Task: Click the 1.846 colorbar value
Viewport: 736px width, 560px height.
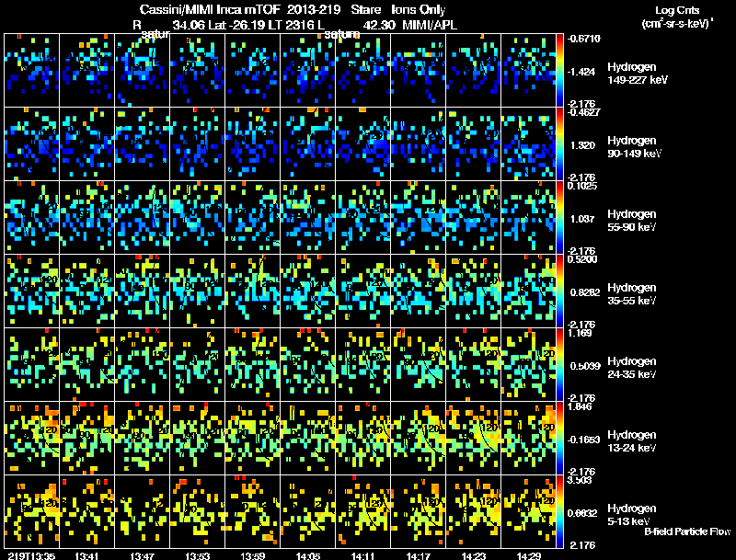Action: click(x=580, y=406)
